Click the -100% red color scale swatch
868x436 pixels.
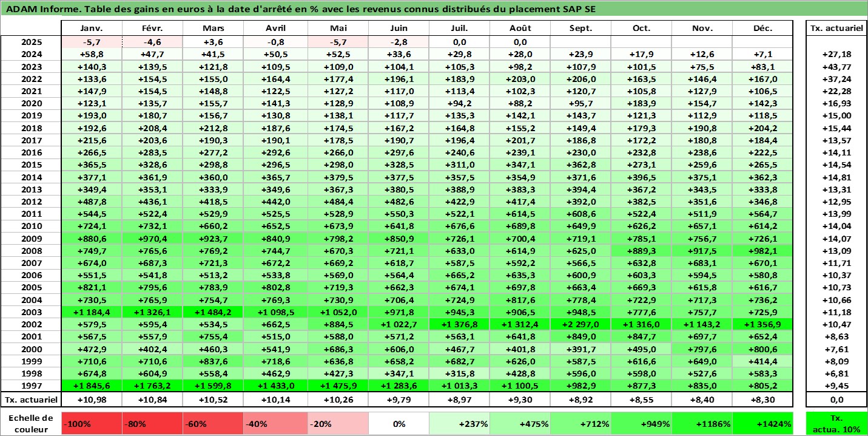pyautogui.click(x=92, y=423)
